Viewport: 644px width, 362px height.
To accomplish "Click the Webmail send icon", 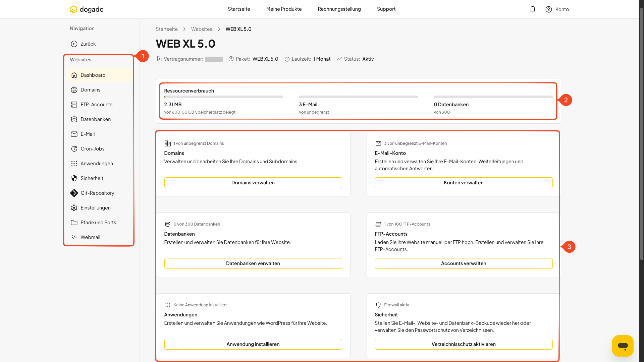I will pos(74,237).
